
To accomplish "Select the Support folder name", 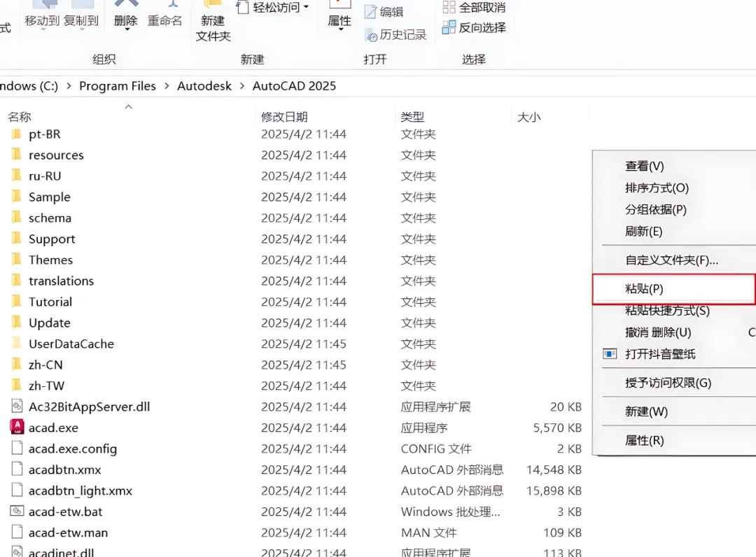I will click(52, 239).
